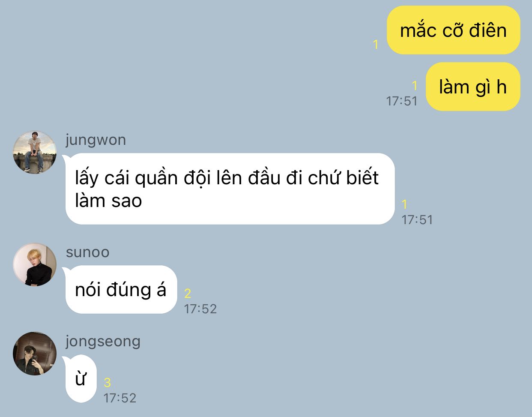Select jongseong's "ừ" message bubble
The height and width of the screenshot is (417, 532).
81,379
